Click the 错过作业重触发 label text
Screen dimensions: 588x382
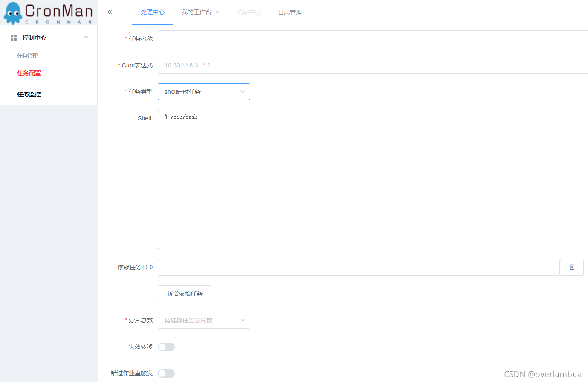[132, 373]
